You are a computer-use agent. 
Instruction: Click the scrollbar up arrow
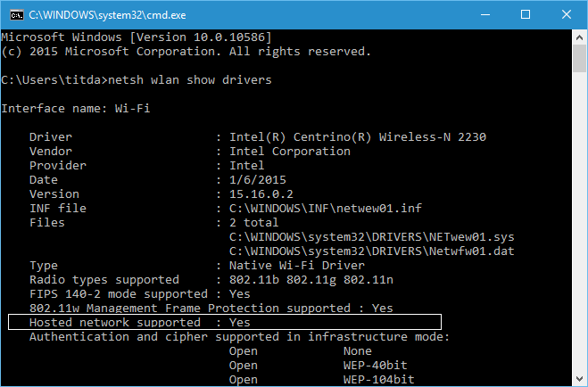tap(579, 36)
